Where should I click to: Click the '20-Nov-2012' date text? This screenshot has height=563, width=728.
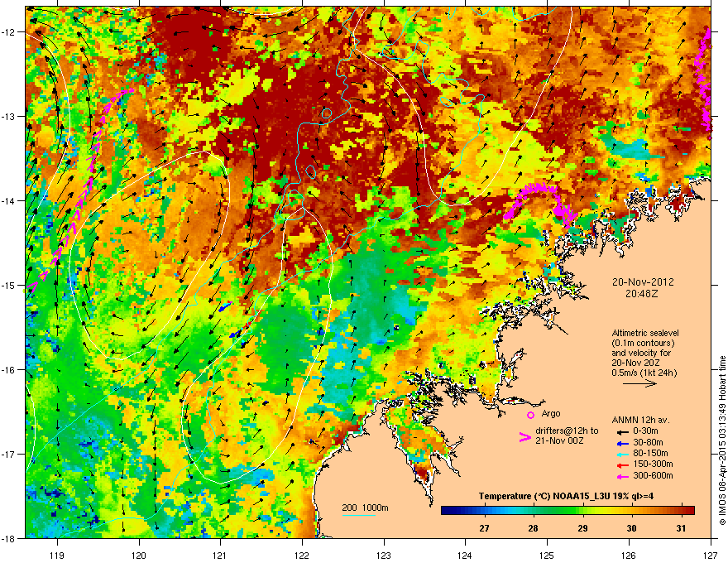643,282
